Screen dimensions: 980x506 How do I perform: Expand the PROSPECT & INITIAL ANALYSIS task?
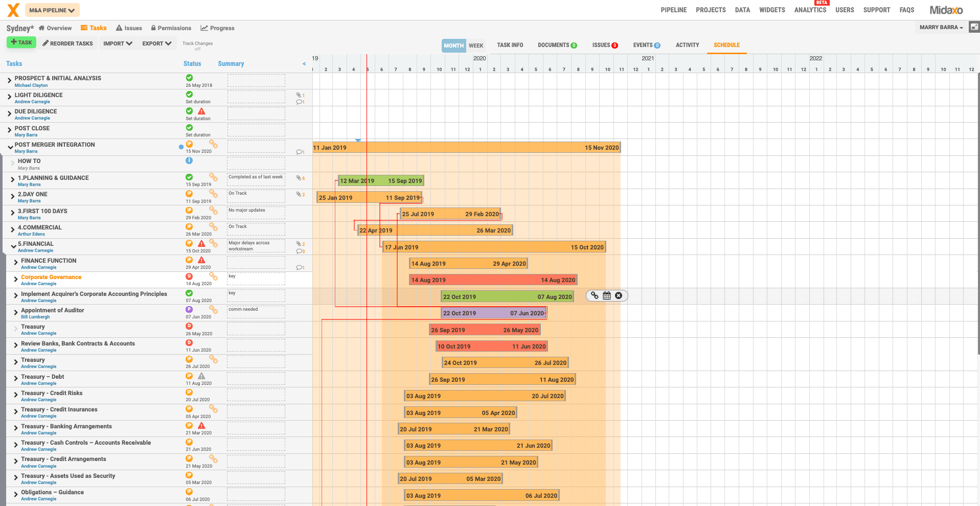(x=9, y=80)
